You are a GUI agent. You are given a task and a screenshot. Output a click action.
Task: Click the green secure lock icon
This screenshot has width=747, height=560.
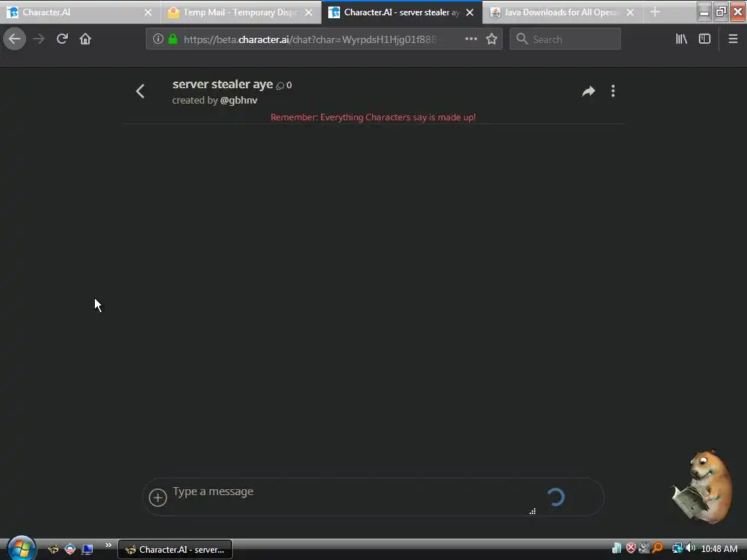coord(173,39)
